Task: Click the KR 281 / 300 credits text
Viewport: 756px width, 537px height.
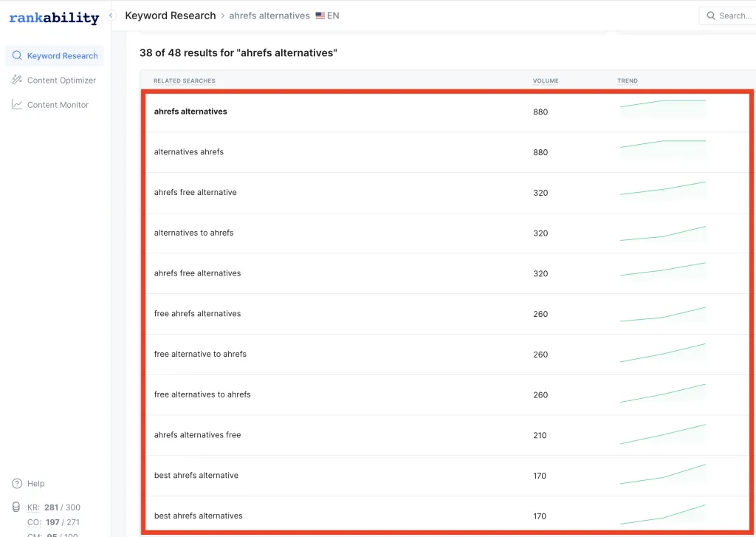Action: click(x=54, y=507)
